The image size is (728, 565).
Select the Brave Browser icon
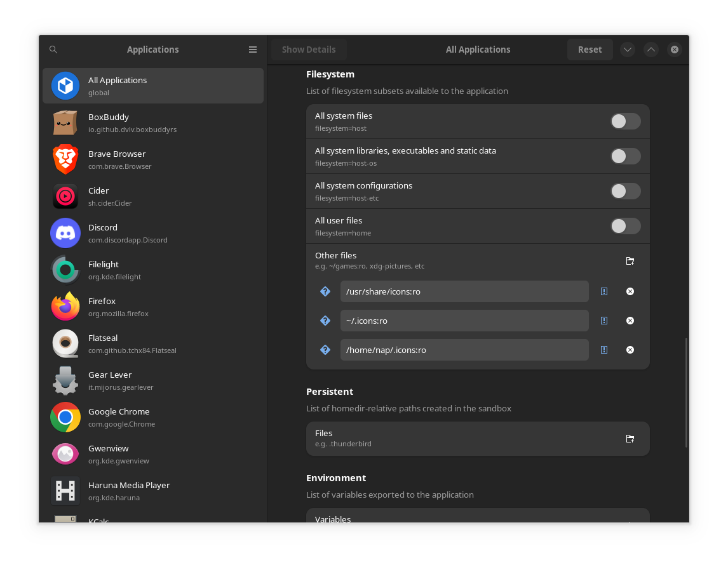tap(65, 159)
